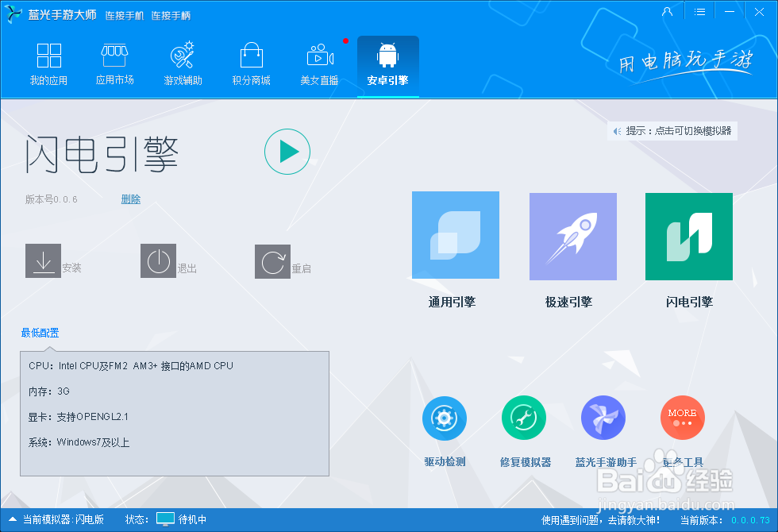The height and width of the screenshot is (532, 778).
Task: Click the 安装 download icon
Action: pos(43,260)
